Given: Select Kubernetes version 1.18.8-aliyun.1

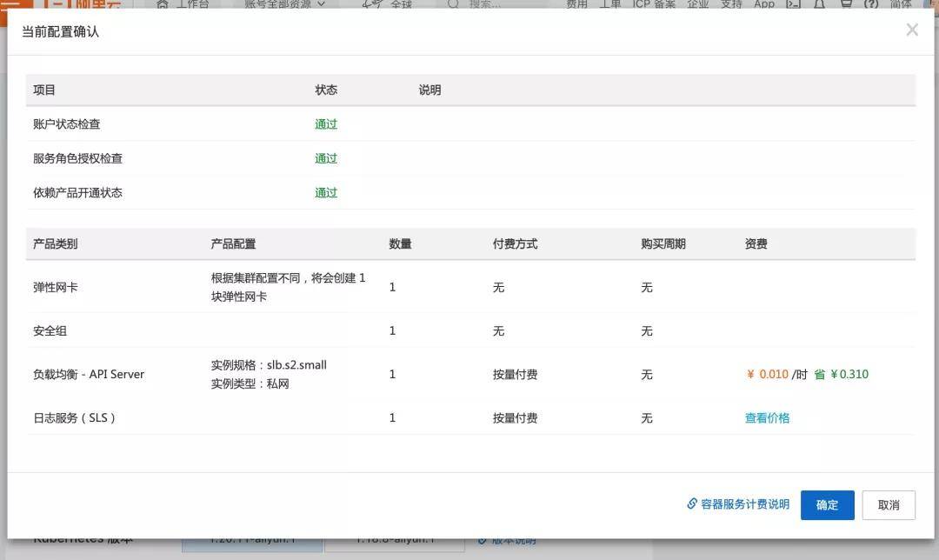Looking at the screenshot, I should (394, 540).
